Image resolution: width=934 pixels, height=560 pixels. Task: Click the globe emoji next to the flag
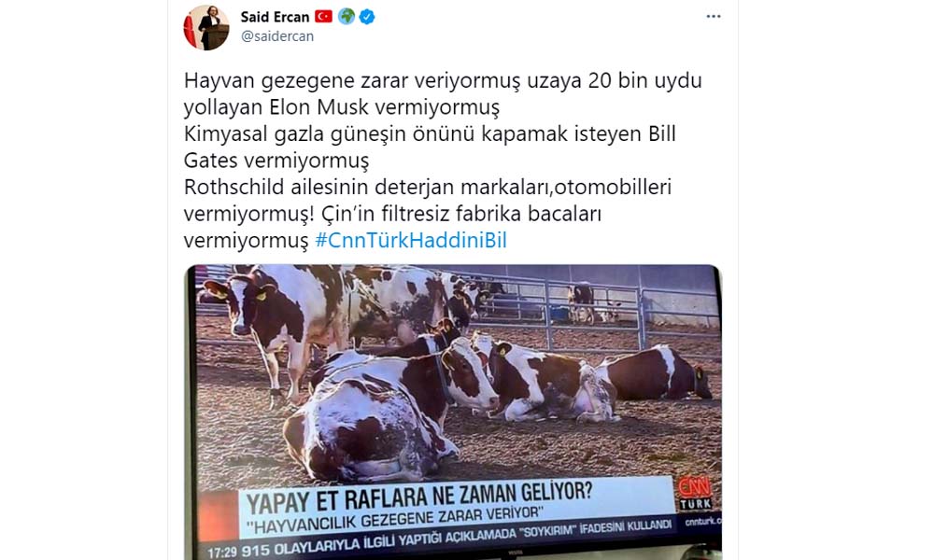(347, 17)
